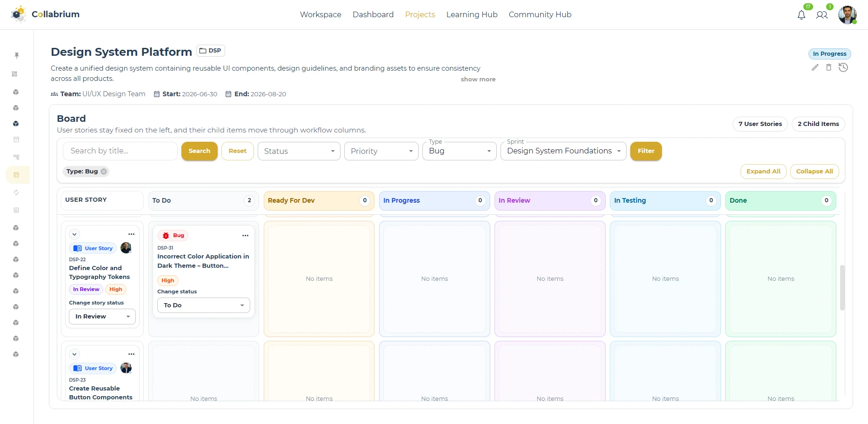The width and height of the screenshot is (868, 424).
Task: Open the sync cycle sidebar icon
Action: coord(16,192)
